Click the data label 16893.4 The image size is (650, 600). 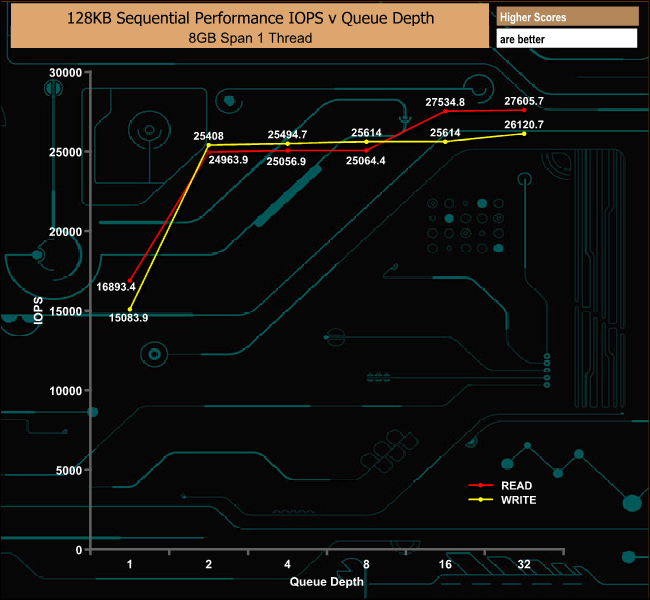tap(116, 287)
